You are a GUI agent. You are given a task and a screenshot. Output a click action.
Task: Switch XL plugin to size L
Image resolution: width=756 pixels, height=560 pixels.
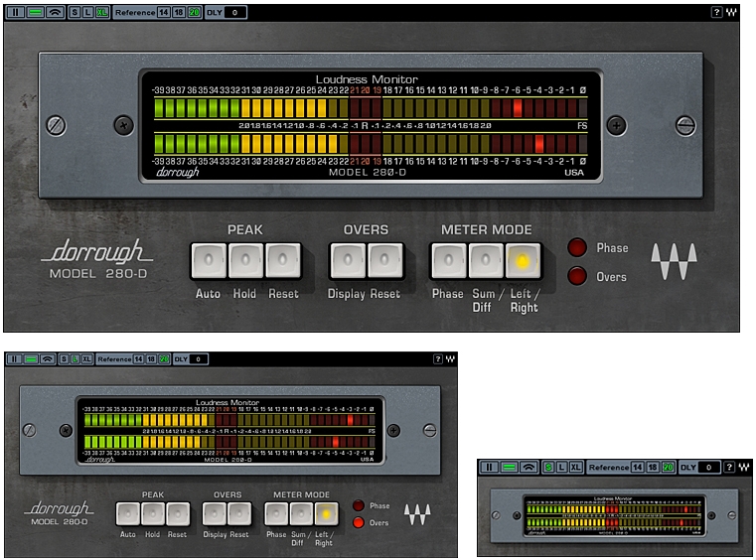(x=87, y=12)
